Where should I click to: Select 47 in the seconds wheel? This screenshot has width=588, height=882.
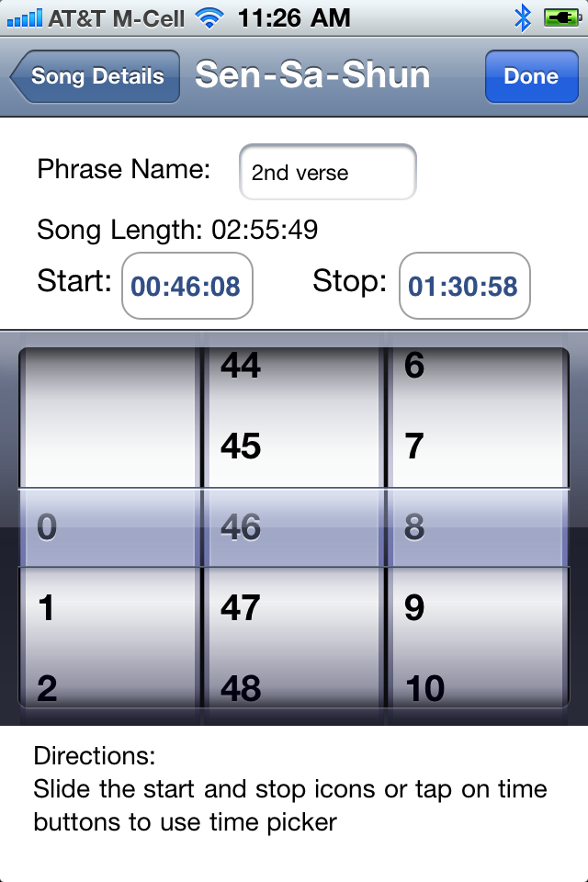click(x=241, y=607)
